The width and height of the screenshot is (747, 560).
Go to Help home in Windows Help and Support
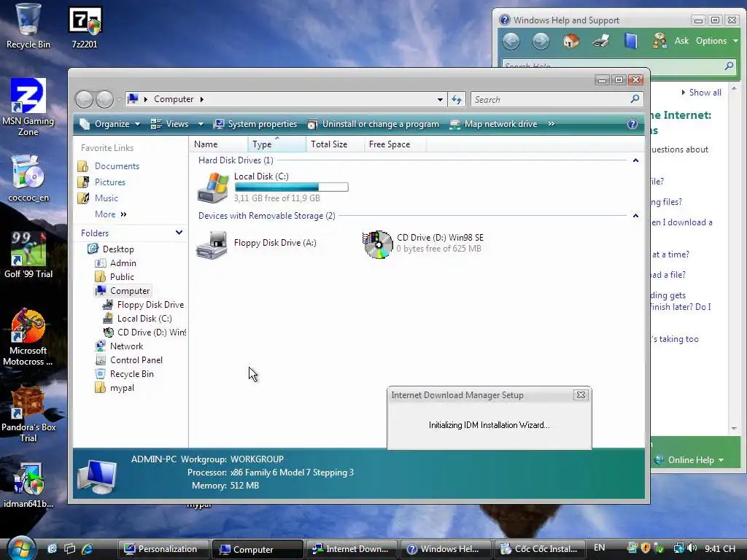click(570, 41)
